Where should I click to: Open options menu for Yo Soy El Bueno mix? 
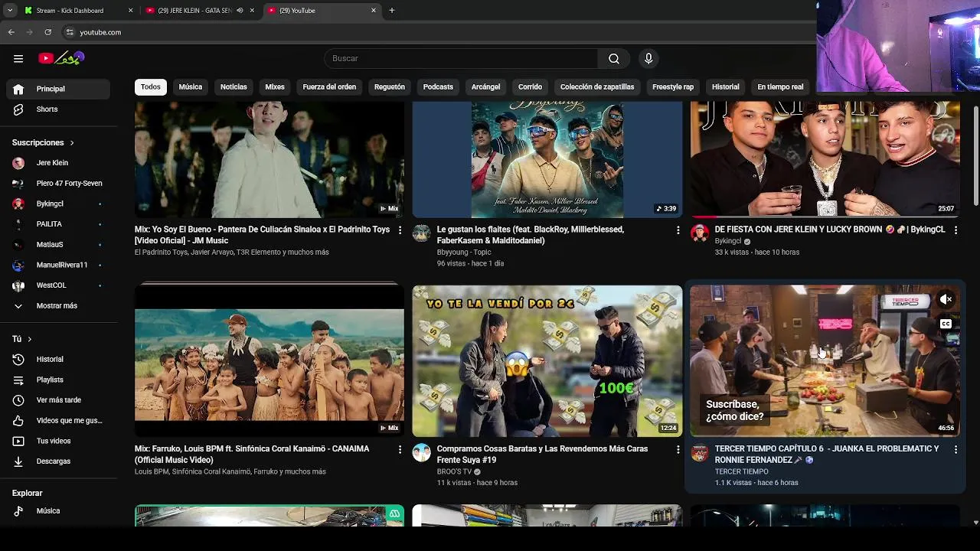400,230
